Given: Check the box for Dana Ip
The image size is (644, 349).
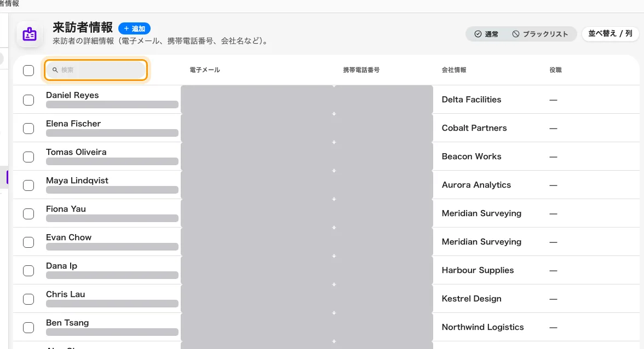Looking at the screenshot, I should click(28, 271).
